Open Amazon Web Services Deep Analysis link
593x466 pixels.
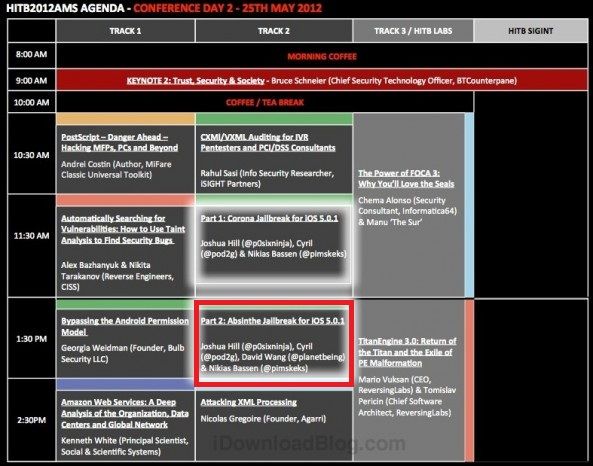125,413
